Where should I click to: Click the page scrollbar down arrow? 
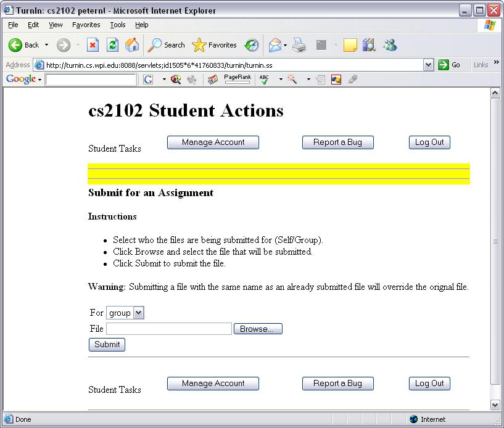coord(495,405)
